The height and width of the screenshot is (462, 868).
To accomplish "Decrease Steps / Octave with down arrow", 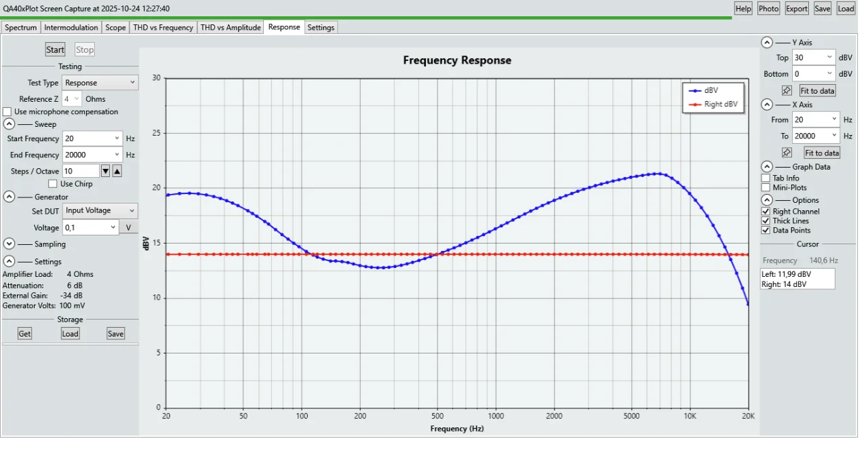I will (x=105, y=171).
